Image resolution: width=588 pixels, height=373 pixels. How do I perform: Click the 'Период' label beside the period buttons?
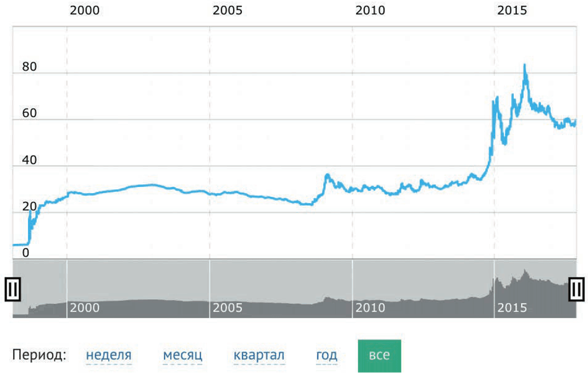point(38,355)
